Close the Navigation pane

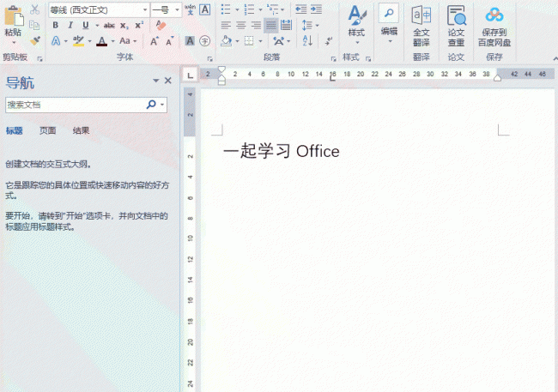168,81
